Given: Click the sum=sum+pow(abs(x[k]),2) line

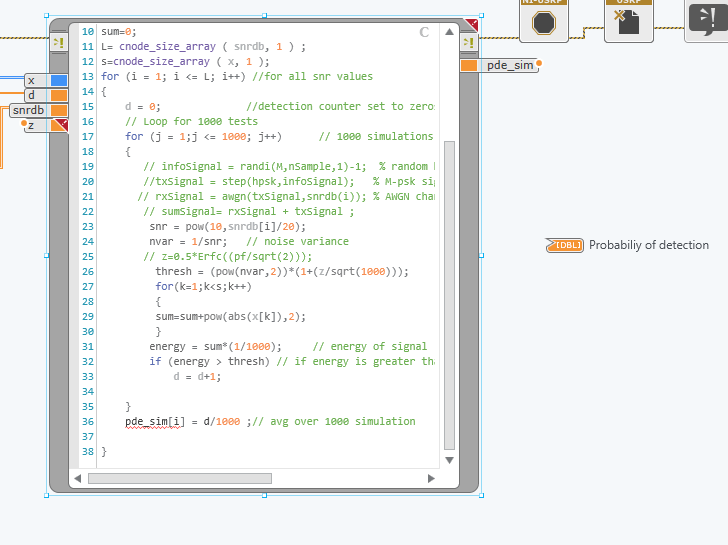Looking at the screenshot, I should pyautogui.click(x=231, y=317).
